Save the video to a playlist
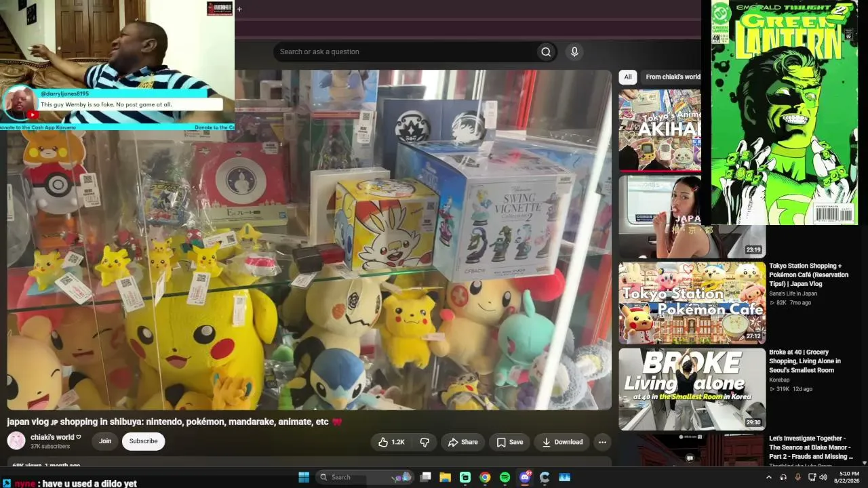The height and width of the screenshot is (488, 868). [509, 442]
